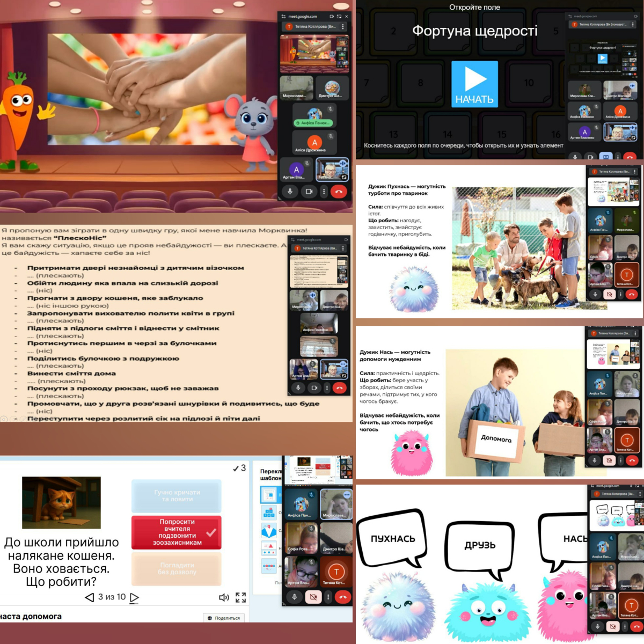Viewport: 644px width, 644px height.
Task: Open options dots on Мирослава tile over the quiz
Action: 347,495
